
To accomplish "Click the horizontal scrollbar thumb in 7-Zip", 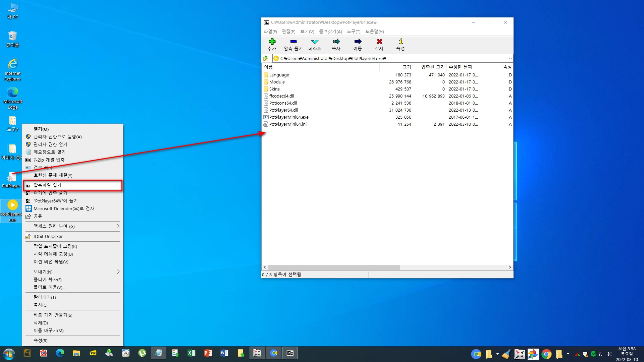I will [x=334, y=267].
